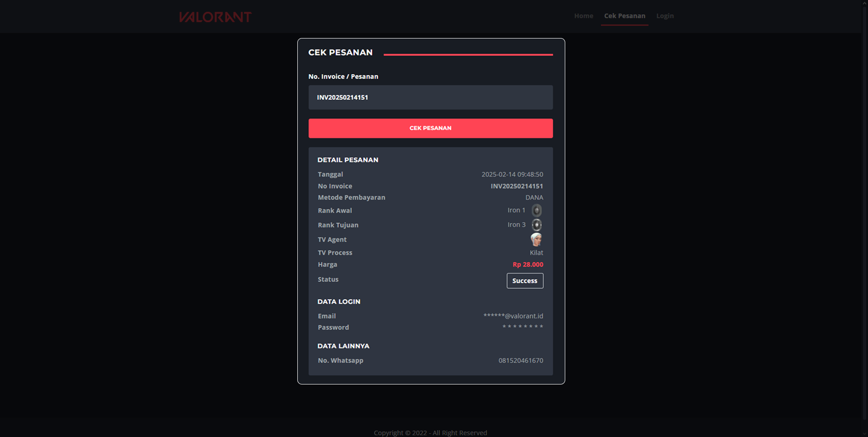Click the red Cek Pesanan button

point(430,128)
